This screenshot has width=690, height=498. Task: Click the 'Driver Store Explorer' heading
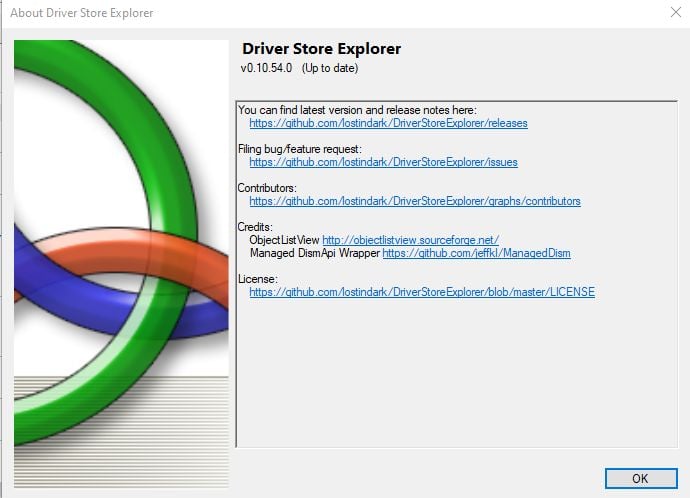pos(321,48)
